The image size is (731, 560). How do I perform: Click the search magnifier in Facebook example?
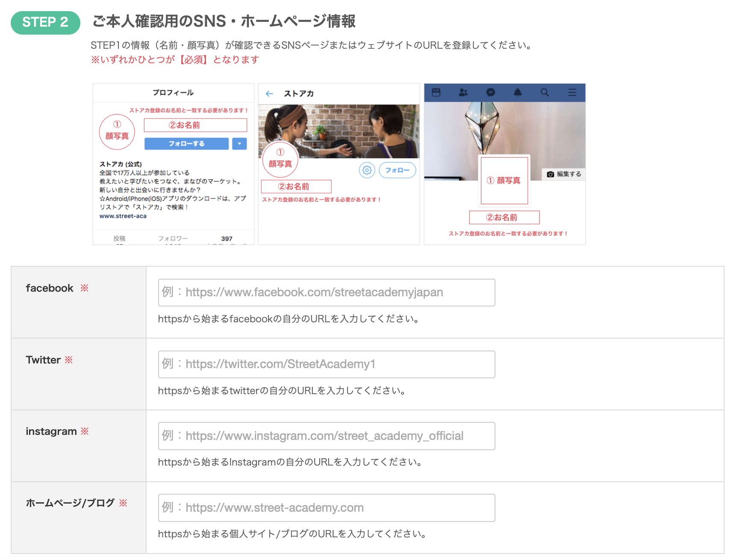[545, 92]
